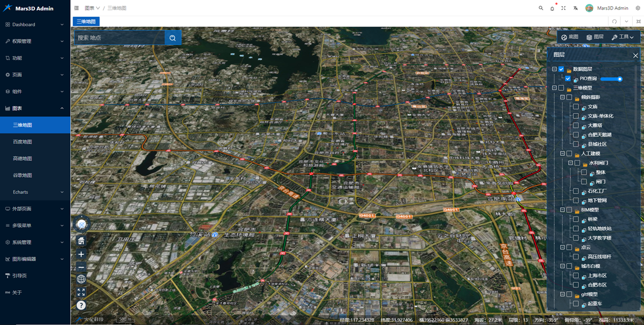Click the 图层 layers button
The height and width of the screenshot is (325, 644).
(x=595, y=37)
